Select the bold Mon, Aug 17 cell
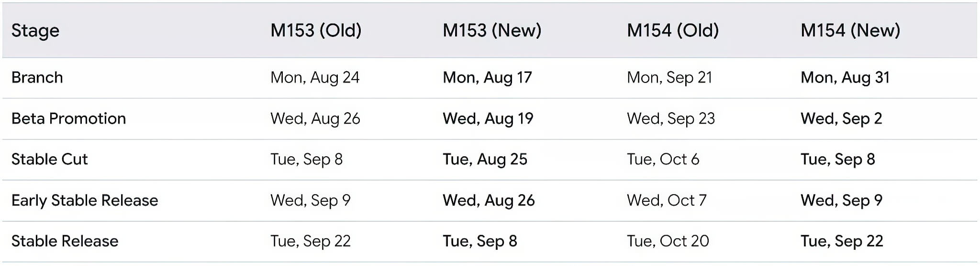This screenshot has width=980, height=266. point(487,78)
